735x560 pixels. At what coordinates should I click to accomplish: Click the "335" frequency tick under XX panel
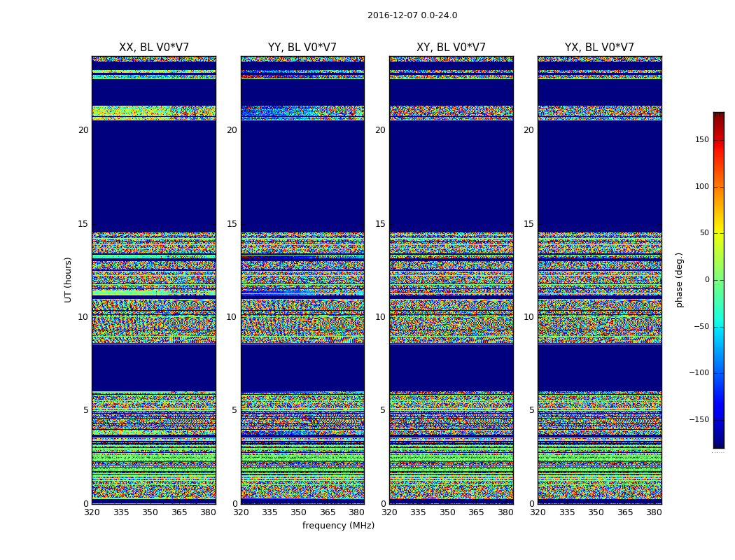(x=121, y=512)
